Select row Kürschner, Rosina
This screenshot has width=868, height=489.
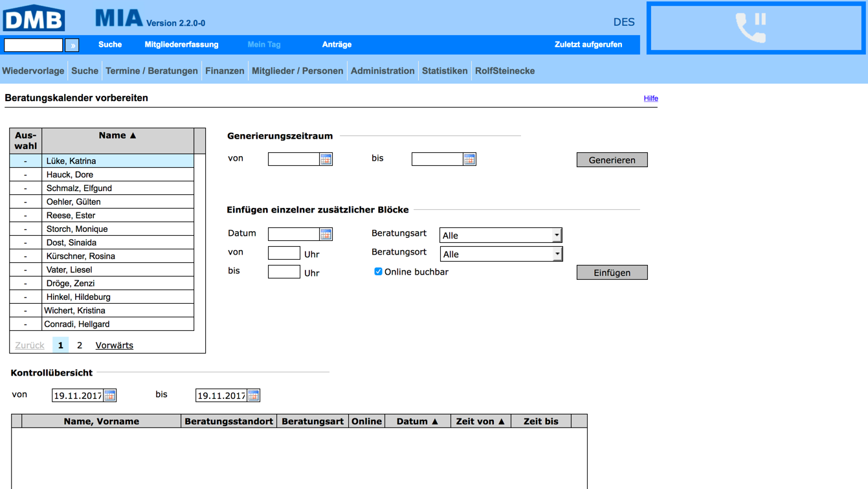(102, 256)
